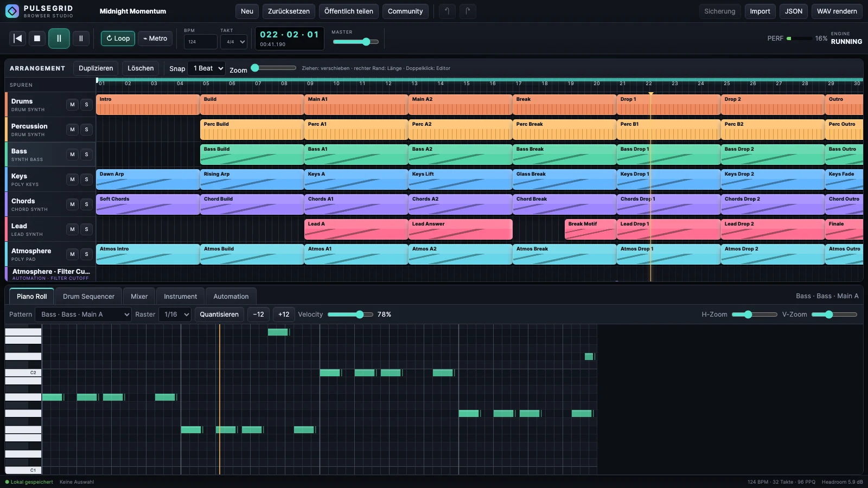Mute the Atmosphere track

click(72, 254)
